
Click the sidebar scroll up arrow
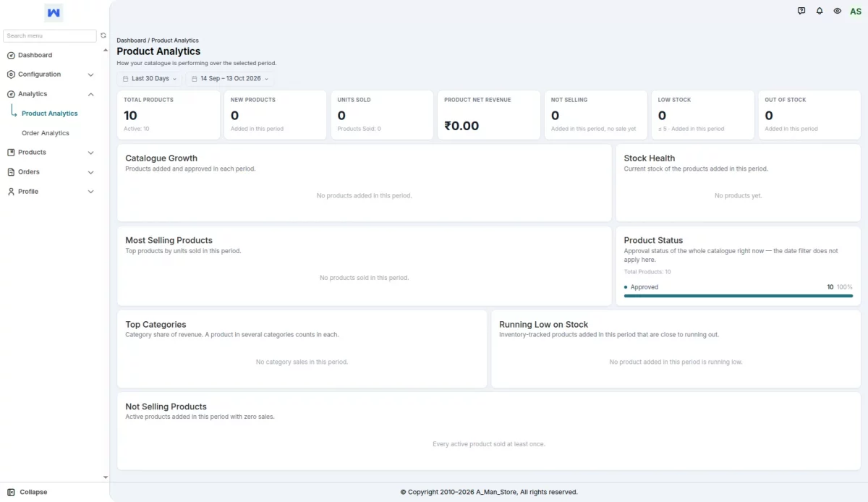click(x=106, y=50)
